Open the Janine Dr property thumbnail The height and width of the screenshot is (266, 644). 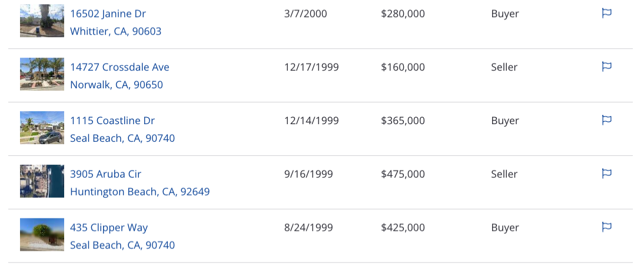click(x=42, y=21)
